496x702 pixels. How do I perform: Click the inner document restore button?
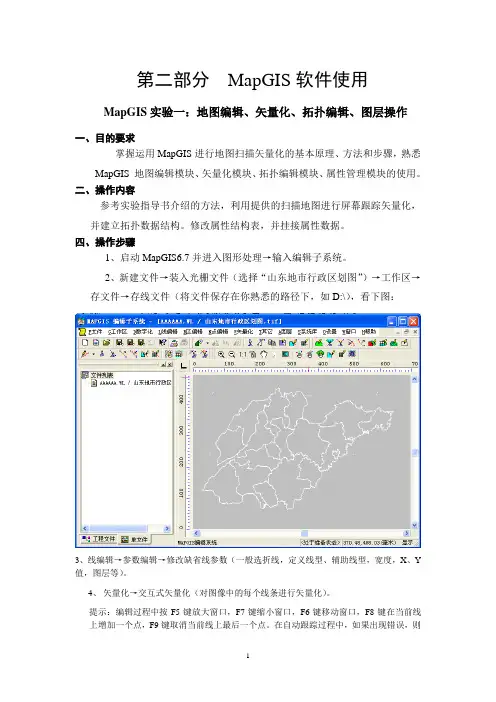point(406,332)
